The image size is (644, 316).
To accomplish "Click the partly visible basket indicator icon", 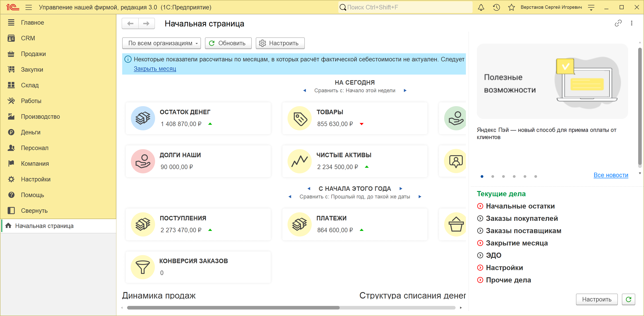I will point(455,224).
